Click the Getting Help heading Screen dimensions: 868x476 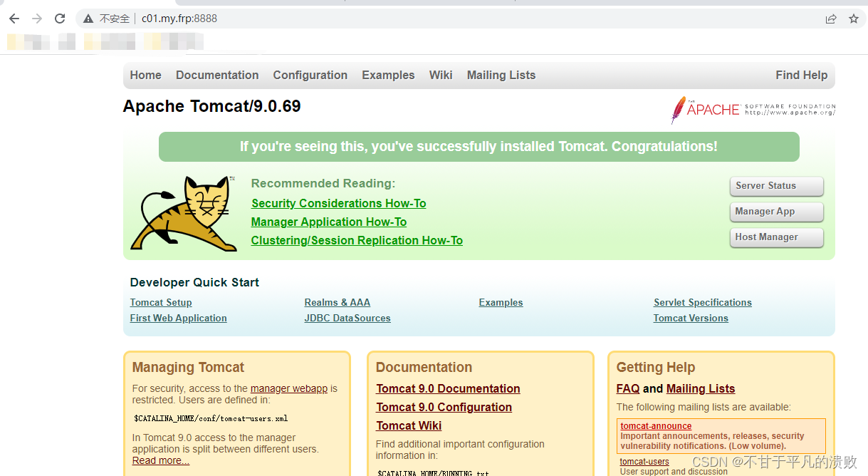(x=656, y=367)
